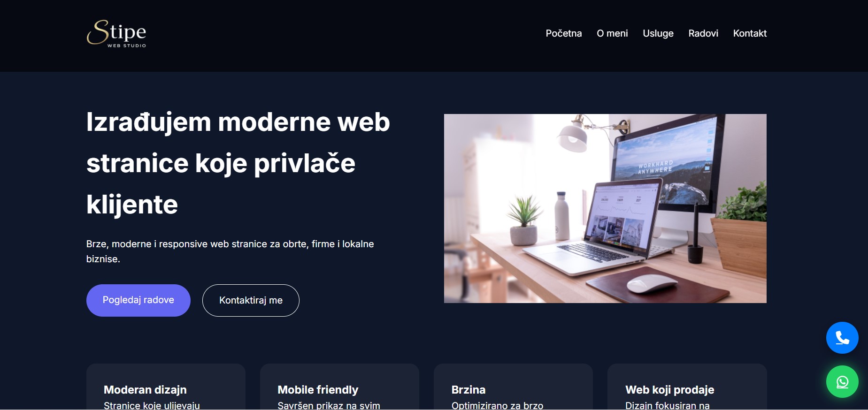Click the Stipe Web Studio logo
This screenshot has width=868, height=410.
pos(116,33)
